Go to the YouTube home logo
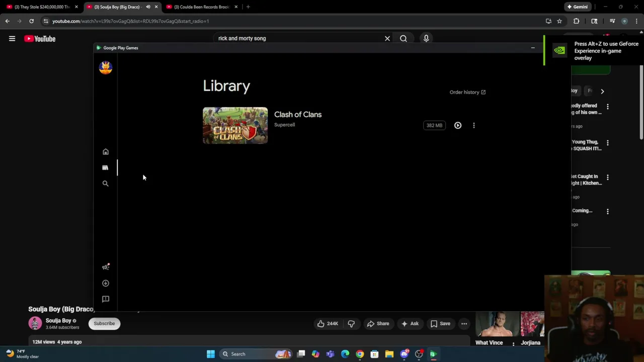 (40, 39)
